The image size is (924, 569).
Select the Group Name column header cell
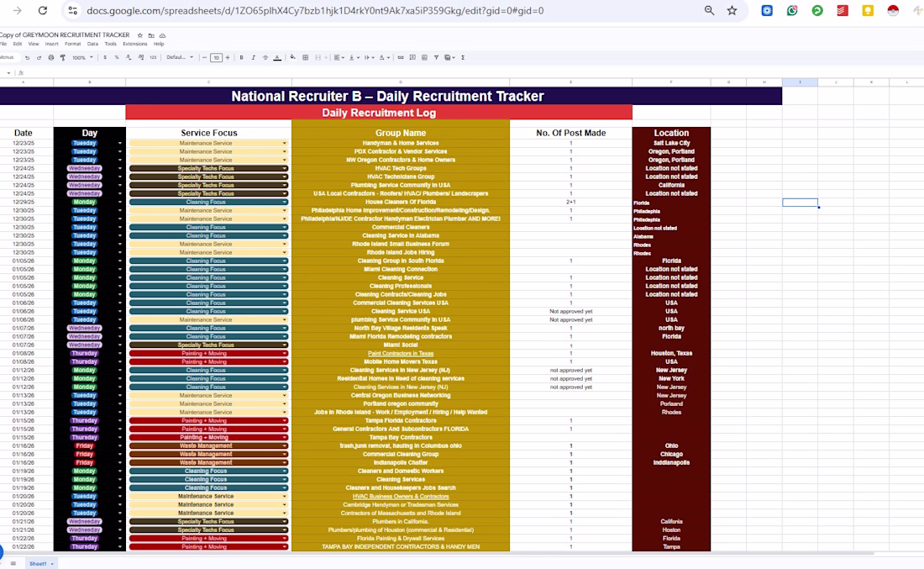[401, 134]
